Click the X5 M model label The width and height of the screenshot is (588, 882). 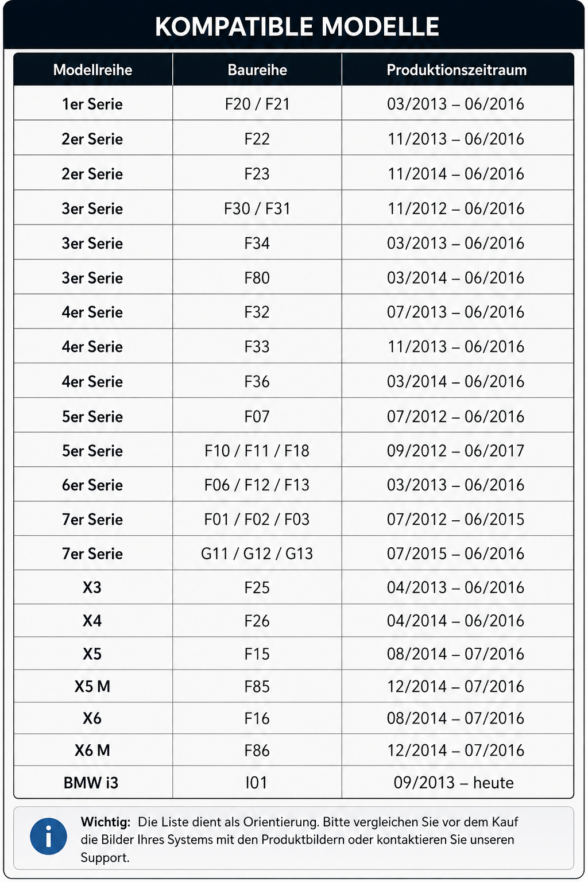[92, 686]
